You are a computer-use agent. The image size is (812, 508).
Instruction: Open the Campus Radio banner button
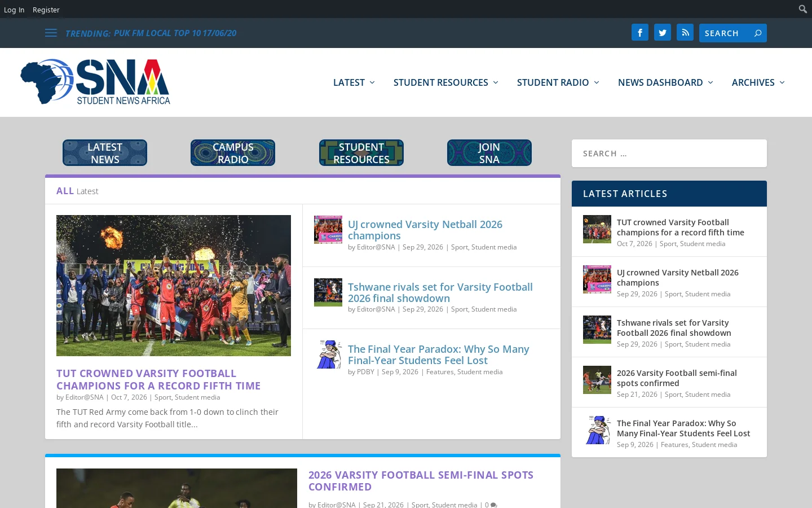233,153
